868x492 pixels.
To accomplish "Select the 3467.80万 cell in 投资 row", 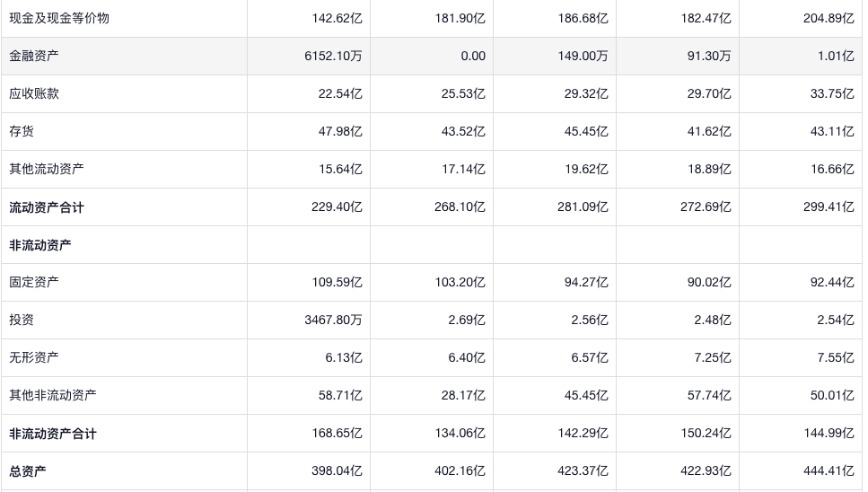I will click(x=333, y=320).
